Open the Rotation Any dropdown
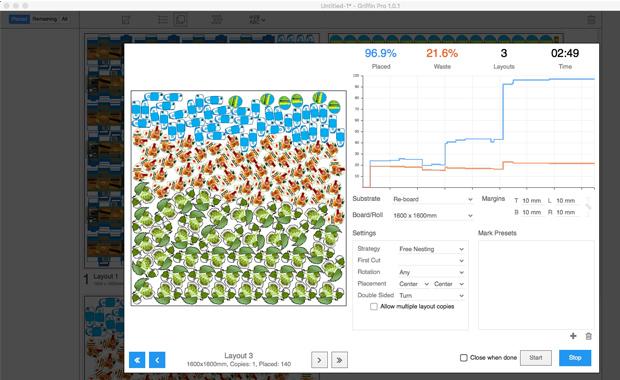Screen dimensions: 620x380 (x=431, y=272)
